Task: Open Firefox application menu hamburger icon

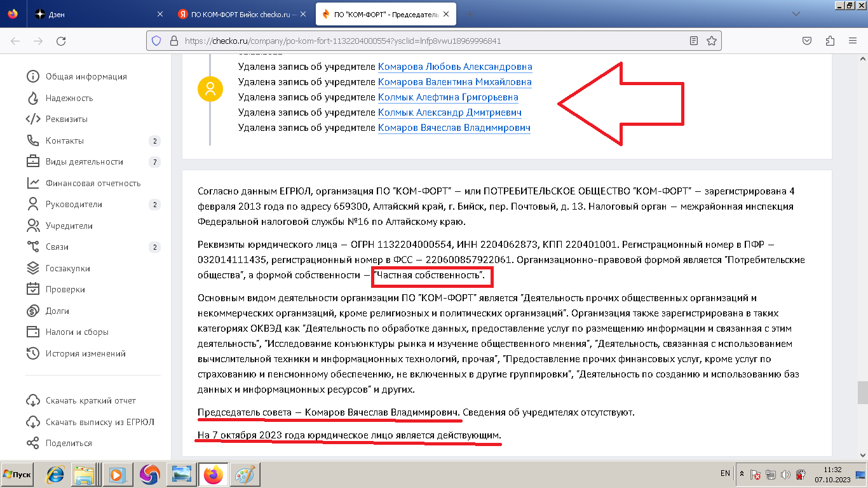Action: [853, 41]
